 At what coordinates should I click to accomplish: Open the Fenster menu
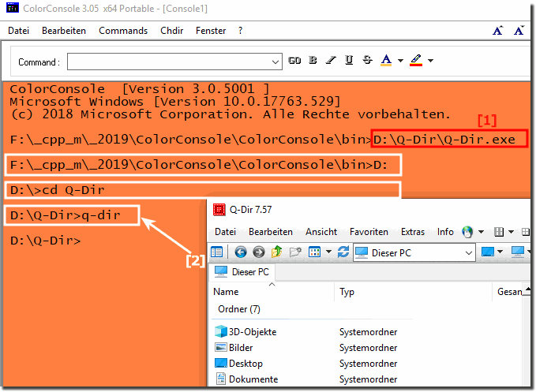pos(211,31)
